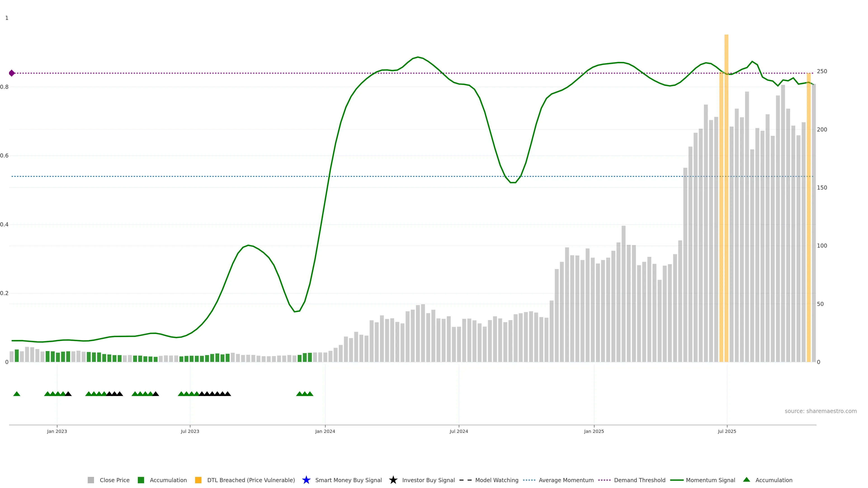Image resolution: width=868 pixels, height=488 pixels.
Task: Click the purple diamond on the demand threshold line
Action: coord(12,73)
